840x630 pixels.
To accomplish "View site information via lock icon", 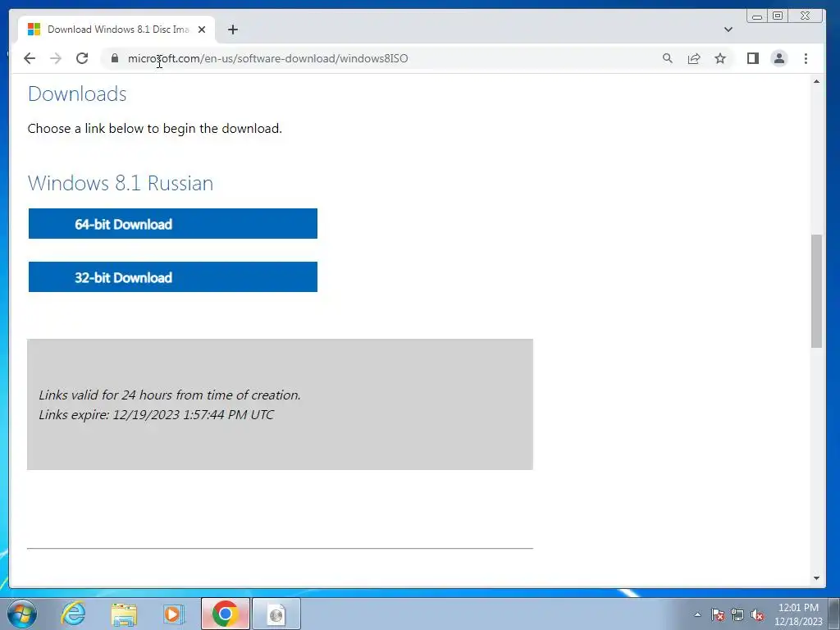I will 115,58.
